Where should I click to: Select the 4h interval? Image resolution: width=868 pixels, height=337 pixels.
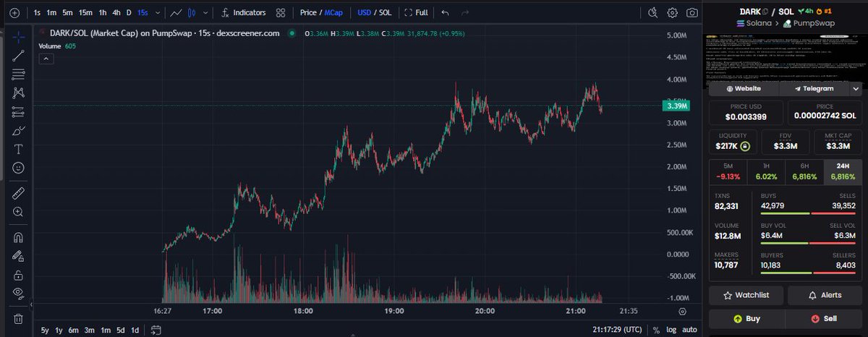click(116, 12)
